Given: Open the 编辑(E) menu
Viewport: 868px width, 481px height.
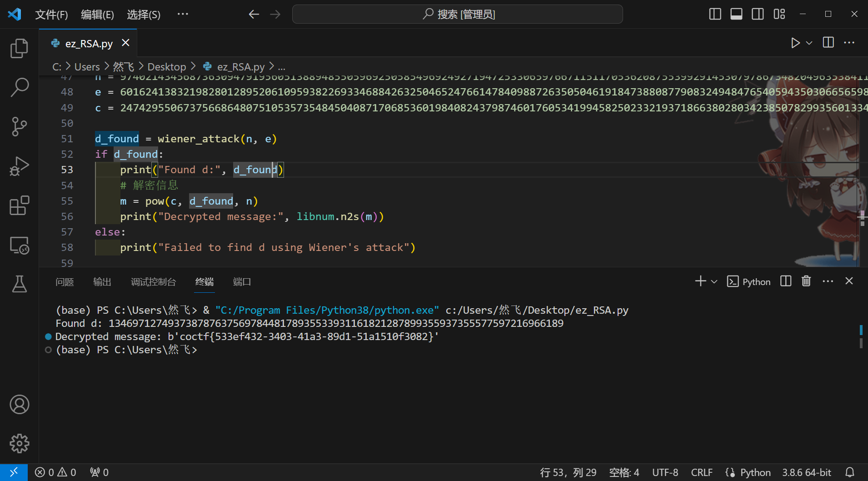Looking at the screenshot, I should click(97, 15).
